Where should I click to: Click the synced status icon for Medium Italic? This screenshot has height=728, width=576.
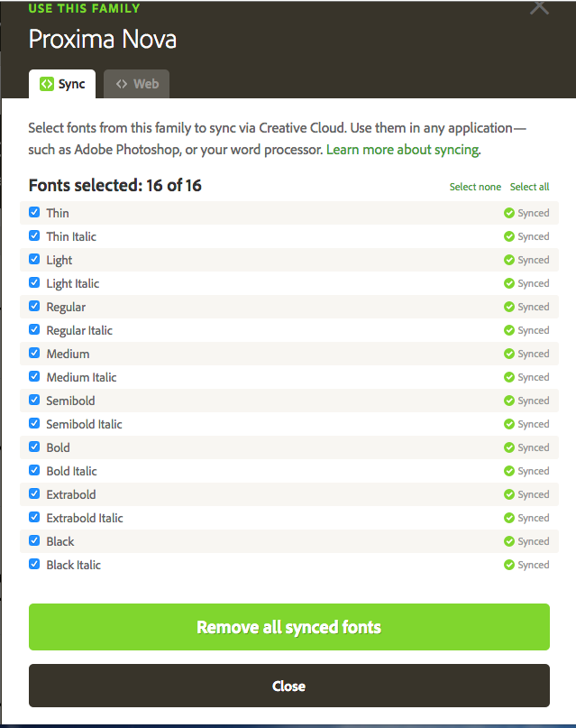(x=509, y=377)
